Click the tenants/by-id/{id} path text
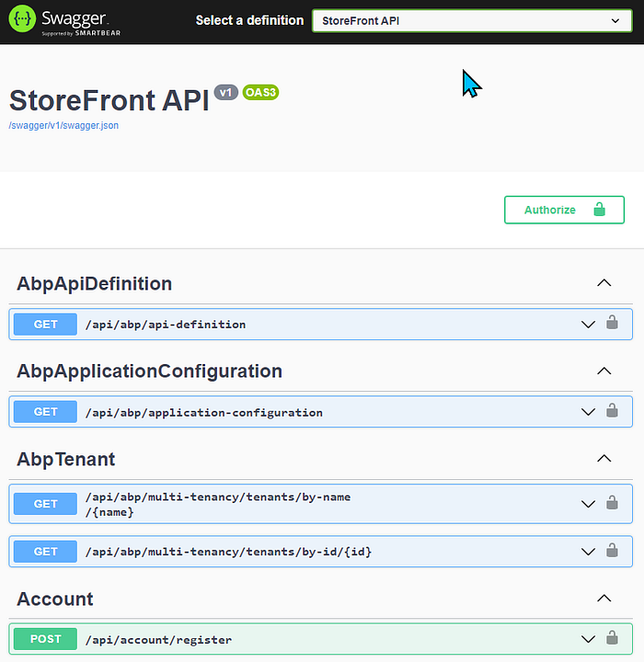Viewport: 644px width, 662px height. pos(228,552)
